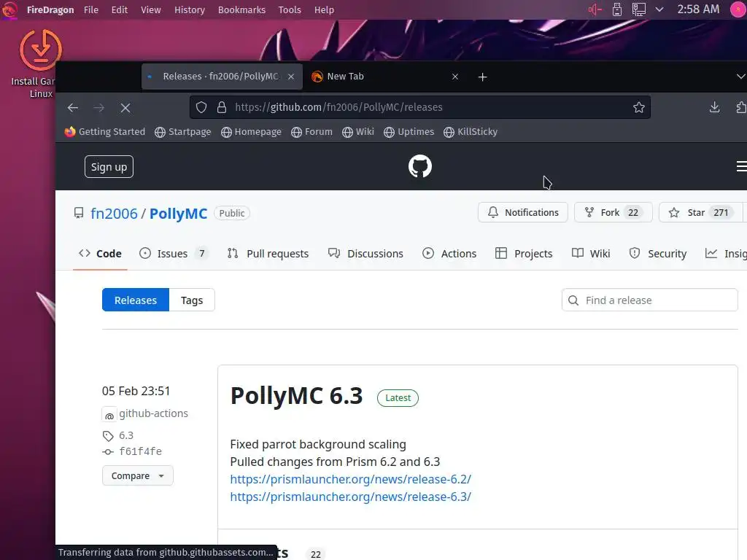Open prismlauncher release-6.2 news link
The height and width of the screenshot is (560, 747).
pos(351,479)
